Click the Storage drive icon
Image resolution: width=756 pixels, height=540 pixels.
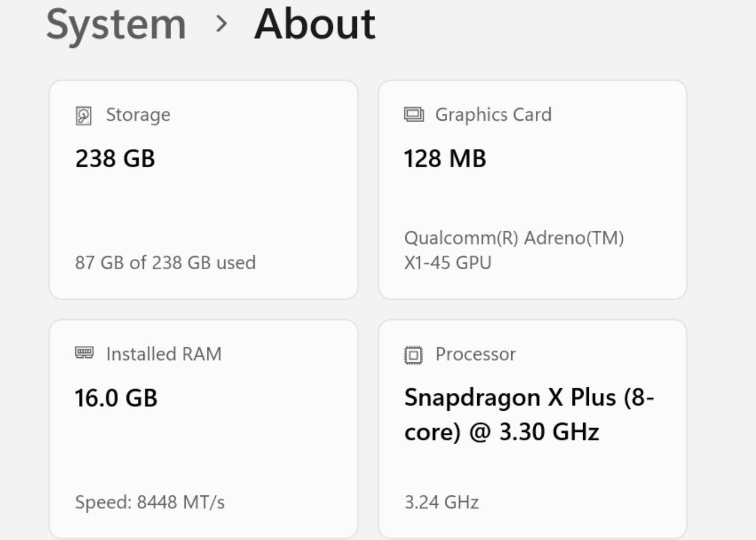coord(84,116)
